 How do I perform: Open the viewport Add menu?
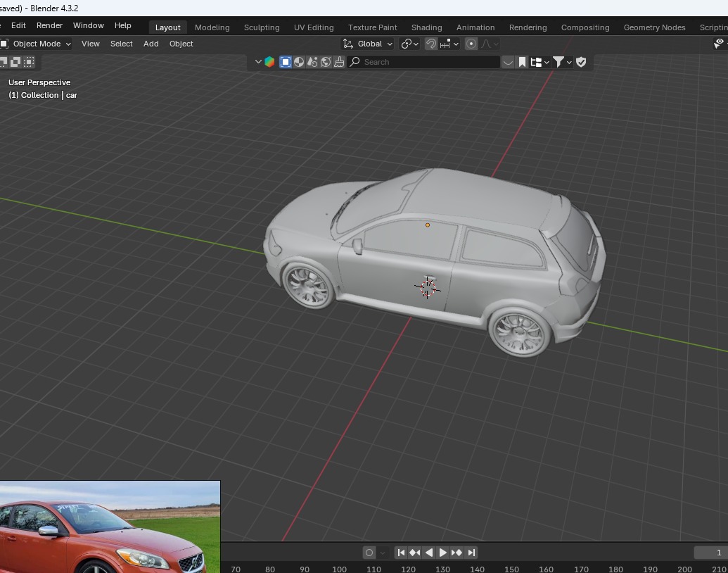coord(151,44)
